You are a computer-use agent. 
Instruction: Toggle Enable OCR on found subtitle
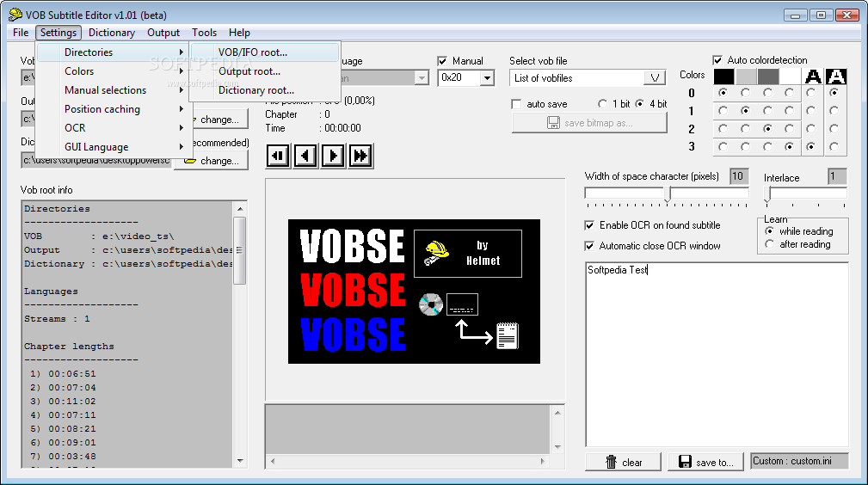pyautogui.click(x=589, y=225)
